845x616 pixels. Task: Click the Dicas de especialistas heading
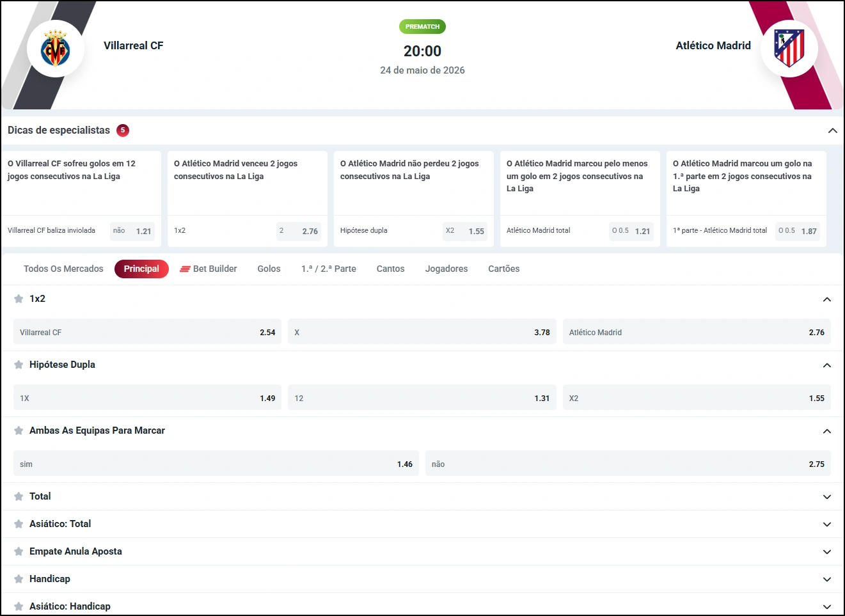(x=59, y=130)
